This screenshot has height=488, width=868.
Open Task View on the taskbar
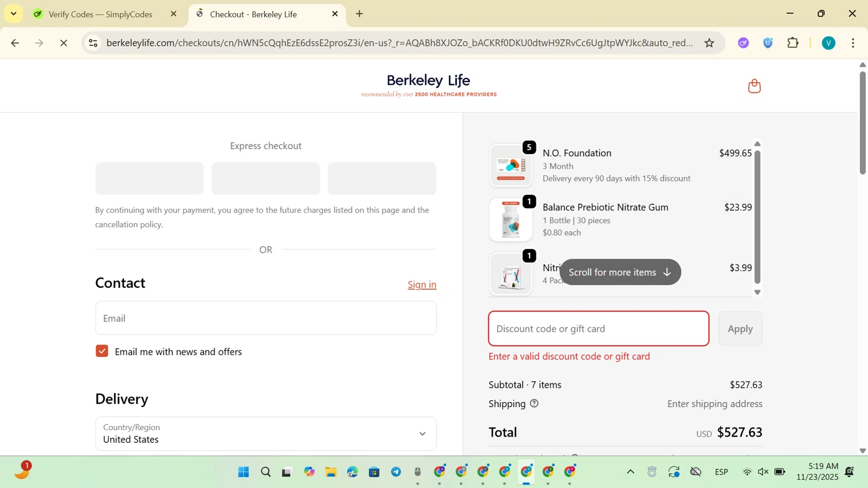coord(287,472)
